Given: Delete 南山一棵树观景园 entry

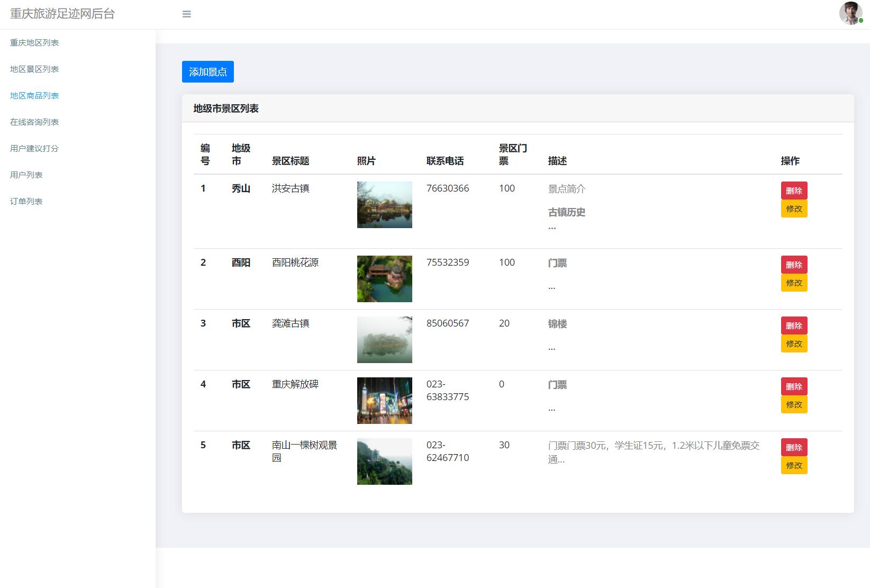Looking at the screenshot, I should (x=794, y=447).
